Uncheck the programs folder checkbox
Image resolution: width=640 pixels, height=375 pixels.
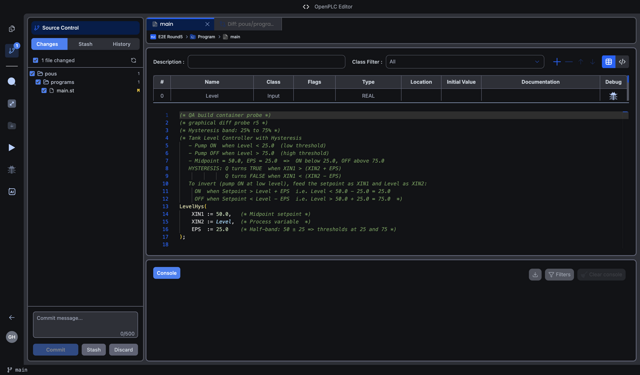point(38,82)
